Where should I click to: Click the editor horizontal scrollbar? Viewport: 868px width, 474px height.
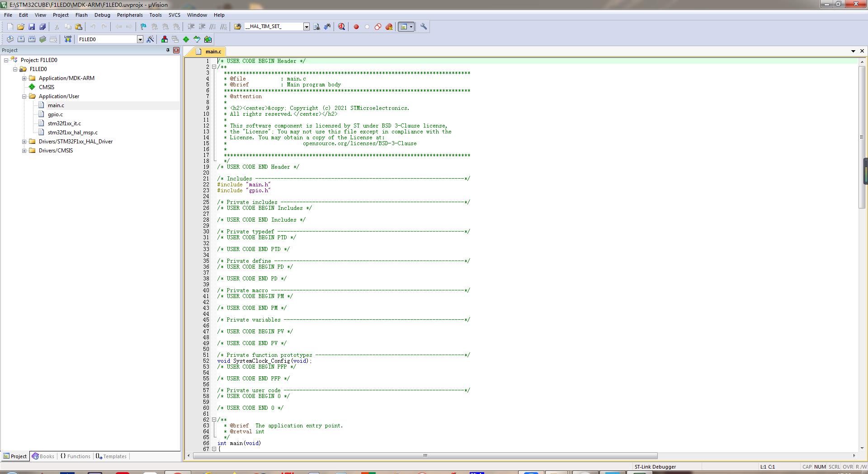coord(425,455)
